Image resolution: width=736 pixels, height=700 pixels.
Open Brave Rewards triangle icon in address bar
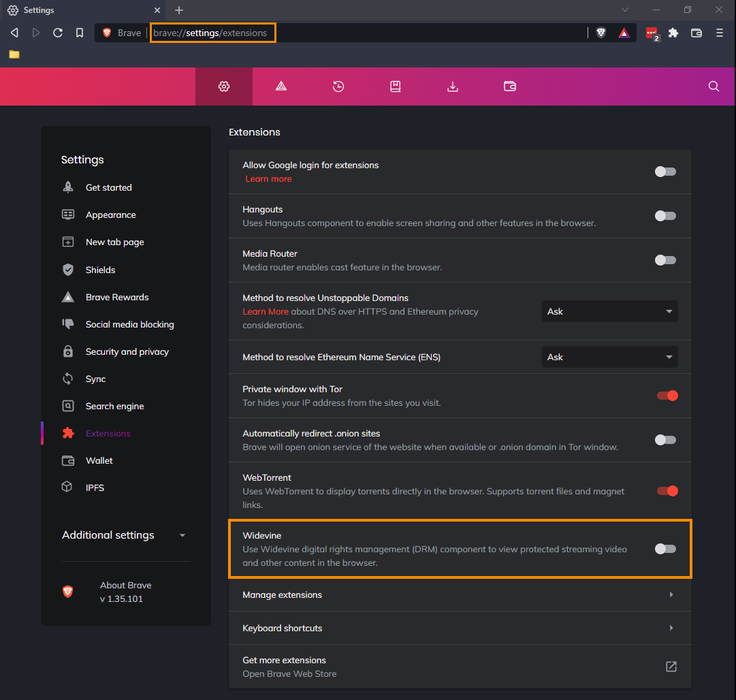pyautogui.click(x=624, y=33)
